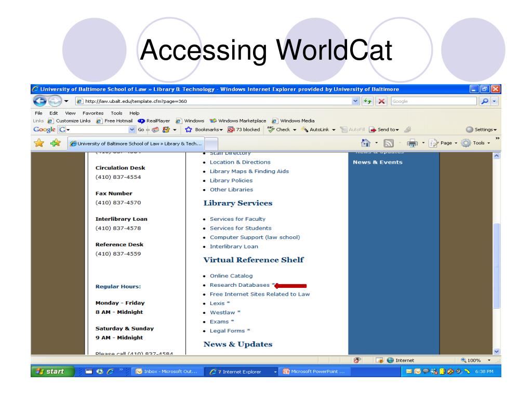The height and width of the screenshot is (399, 532).
Task: Click Interlibrary Loan link under Library Services
Action: pos(234,247)
